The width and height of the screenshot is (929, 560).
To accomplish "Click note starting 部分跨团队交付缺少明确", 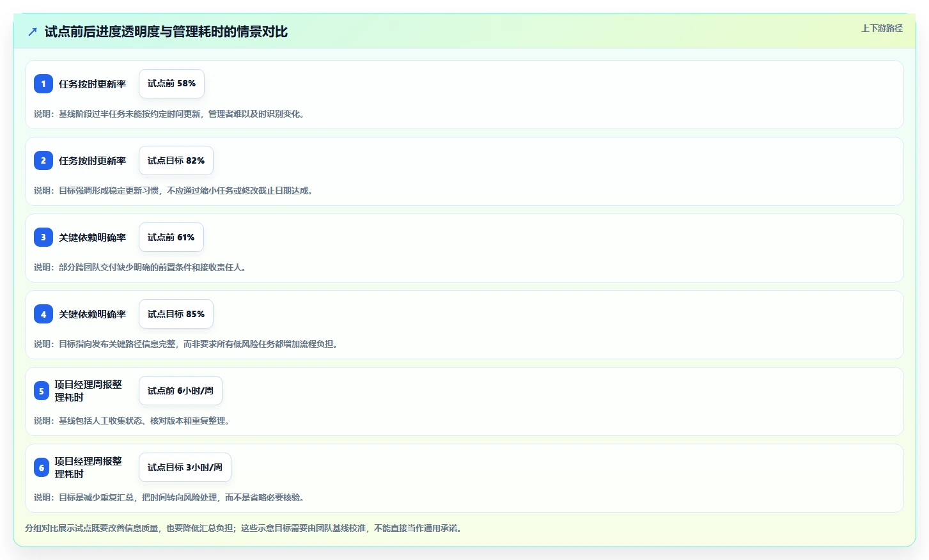I will tap(142, 267).
